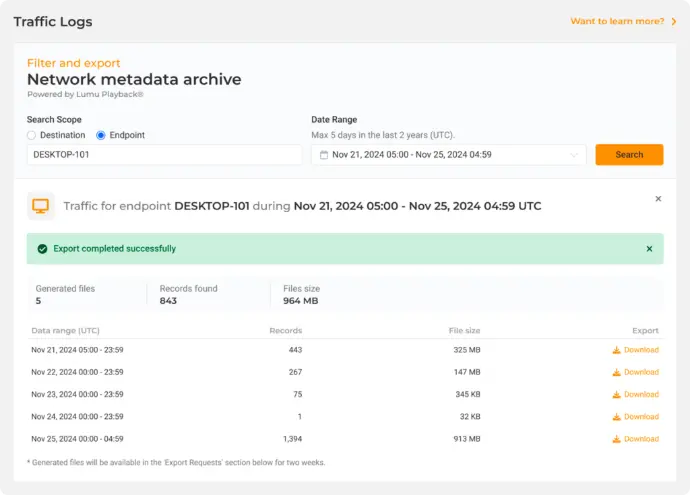Download the Nov 21, 2024 export file
This screenshot has height=495, width=690.
(636, 350)
